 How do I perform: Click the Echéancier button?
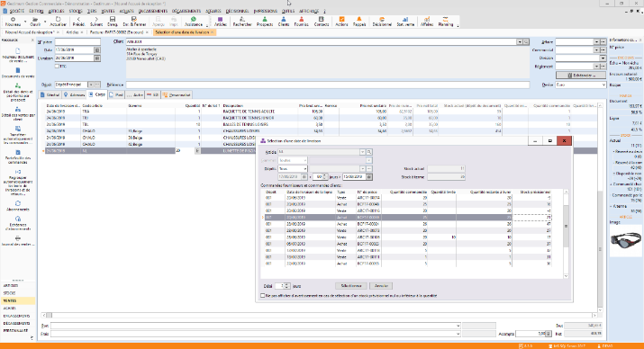(x=581, y=76)
